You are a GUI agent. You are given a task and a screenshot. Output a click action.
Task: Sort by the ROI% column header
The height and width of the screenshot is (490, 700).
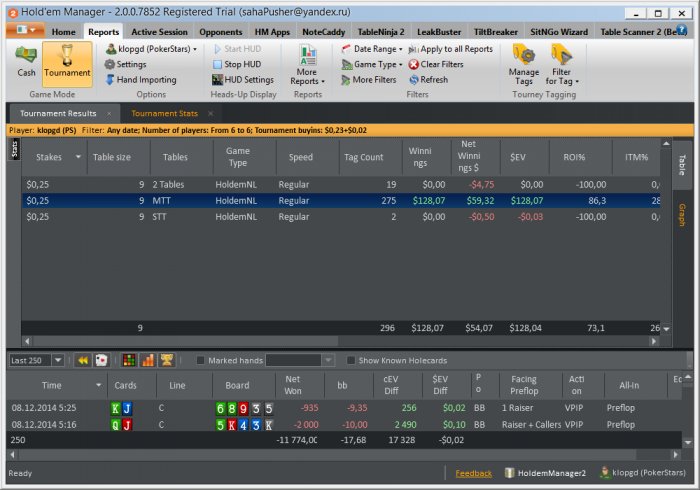coord(573,157)
